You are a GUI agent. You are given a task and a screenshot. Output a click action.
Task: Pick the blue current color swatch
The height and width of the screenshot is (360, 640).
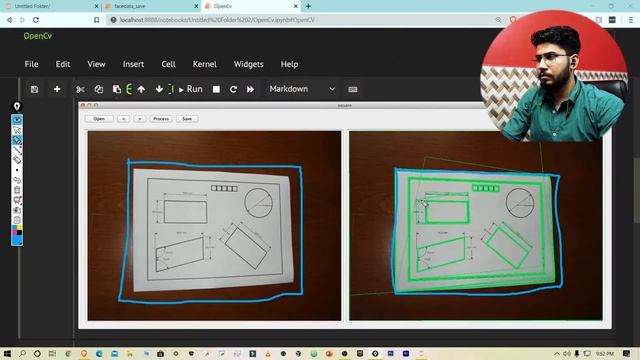(x=17, y=240)
